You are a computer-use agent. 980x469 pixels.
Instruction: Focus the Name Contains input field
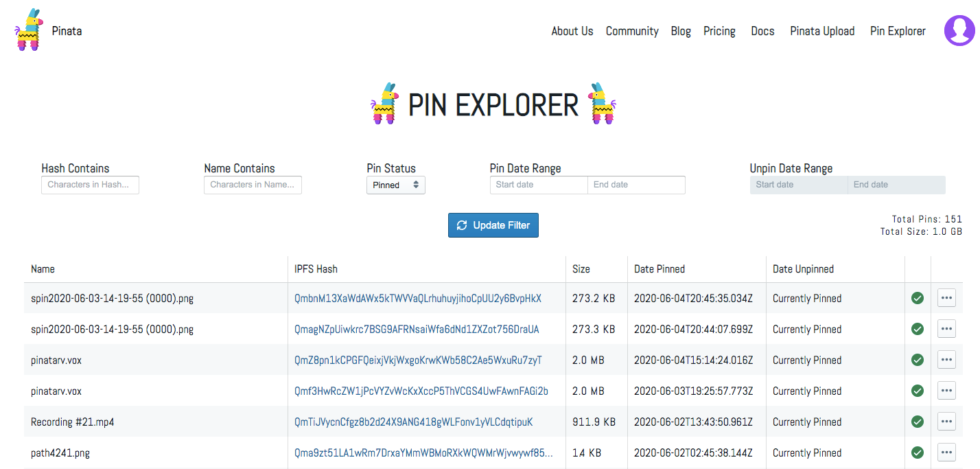(x=253, y=185)
